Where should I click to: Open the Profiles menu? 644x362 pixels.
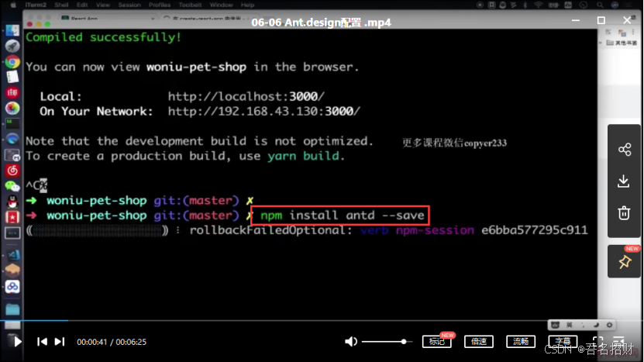(x=160, y=5)
